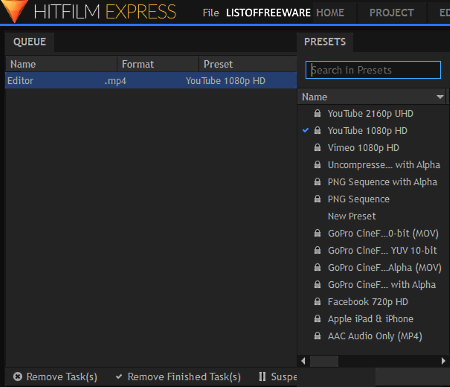The height and width of the screenshot is (387, 450).
Task: Select AAC Audio Only (MP4) preset
Action: pos(375,336)
